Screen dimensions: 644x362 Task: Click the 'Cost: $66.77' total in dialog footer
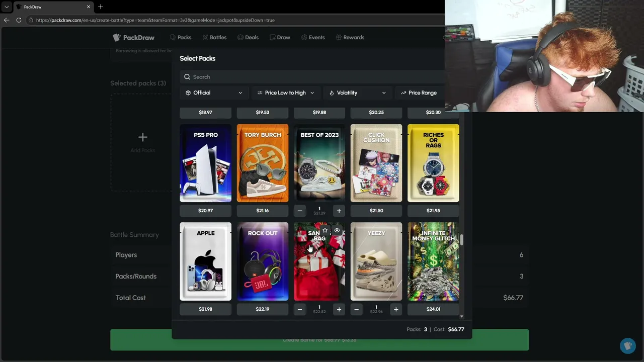(x=449, y=329)
